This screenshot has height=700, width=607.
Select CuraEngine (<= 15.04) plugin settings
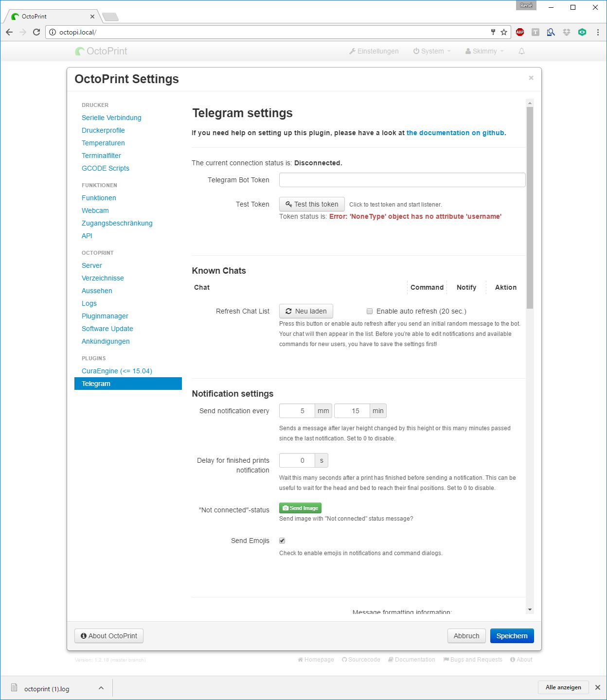(117, 371)
